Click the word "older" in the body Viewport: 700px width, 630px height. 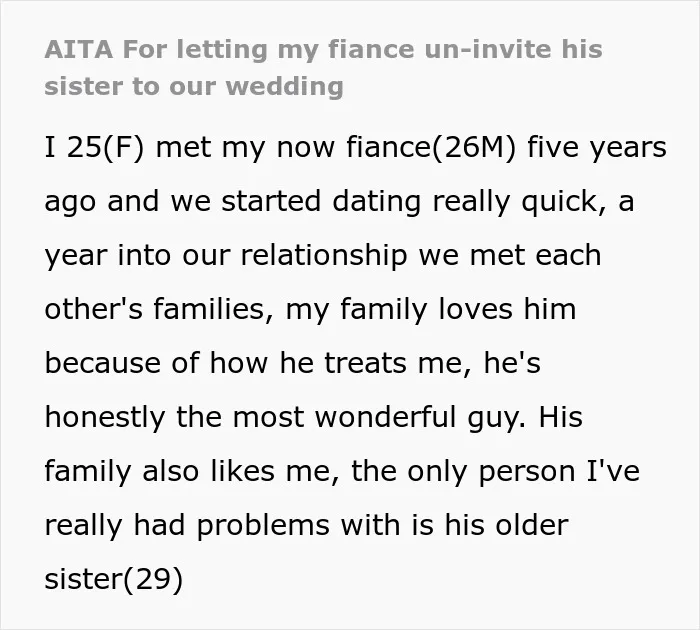pyautogui.click(x=531, y=525)
